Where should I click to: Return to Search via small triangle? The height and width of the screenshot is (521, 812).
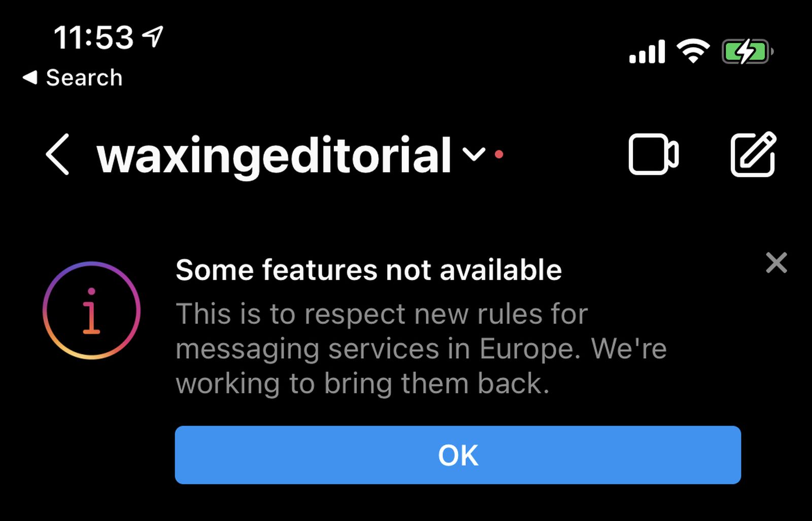pyautogui.click(x=30, y=78)
